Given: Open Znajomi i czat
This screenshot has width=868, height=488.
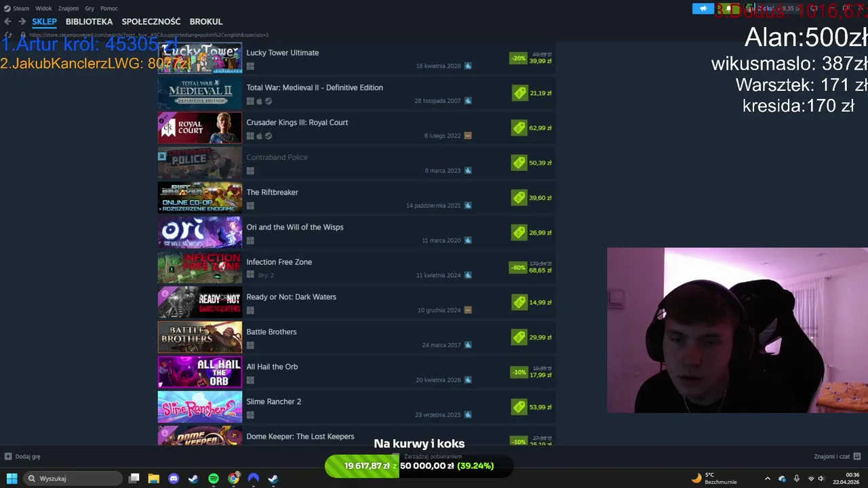Looking at the screenshot, I should [x=837, y=457].
